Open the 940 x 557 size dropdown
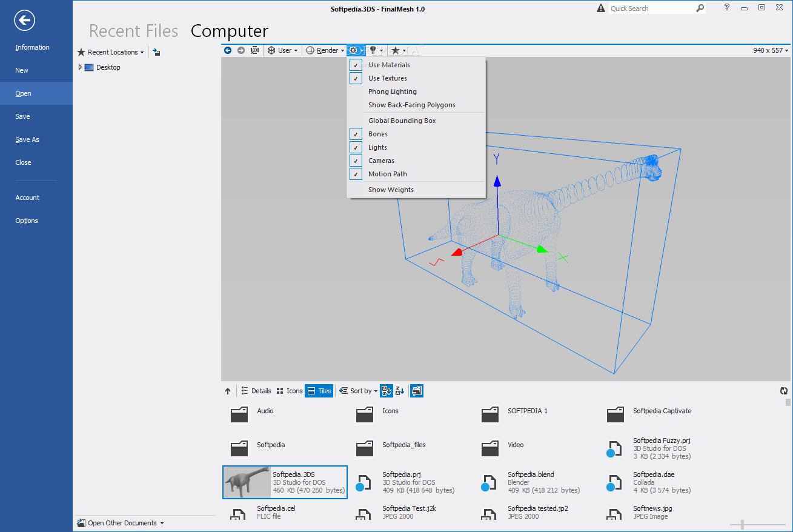 pyautogui.click(x=771, y=50)
